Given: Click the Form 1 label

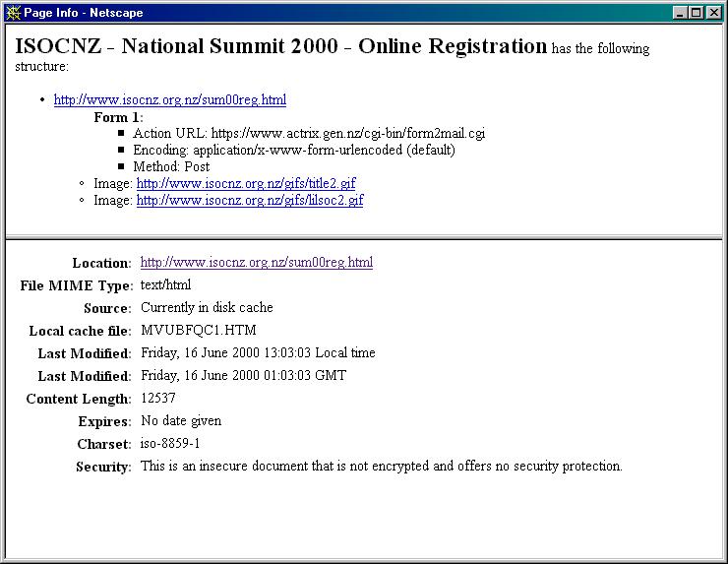Looking at the screenshot, I should (118, 117).
